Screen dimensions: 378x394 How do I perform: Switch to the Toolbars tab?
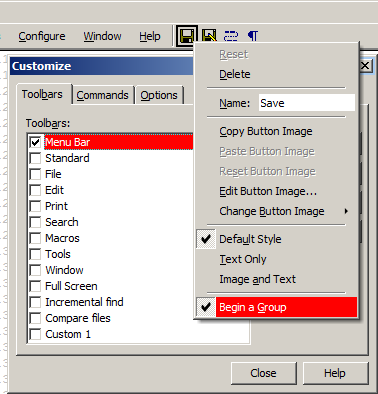coord(43,94)
